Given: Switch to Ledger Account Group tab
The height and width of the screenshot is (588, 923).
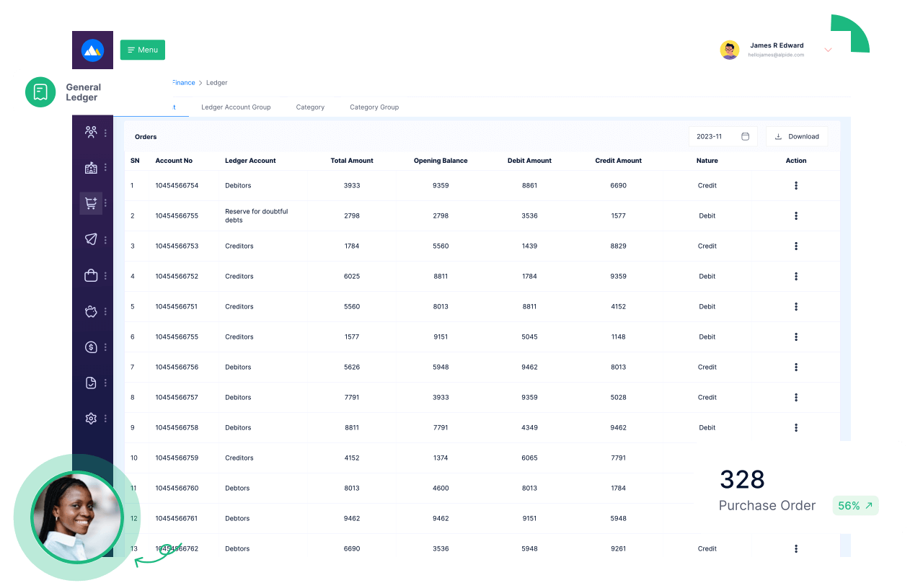Looking at the screenshot, I should pyautogui.click(x=236, y=107).
